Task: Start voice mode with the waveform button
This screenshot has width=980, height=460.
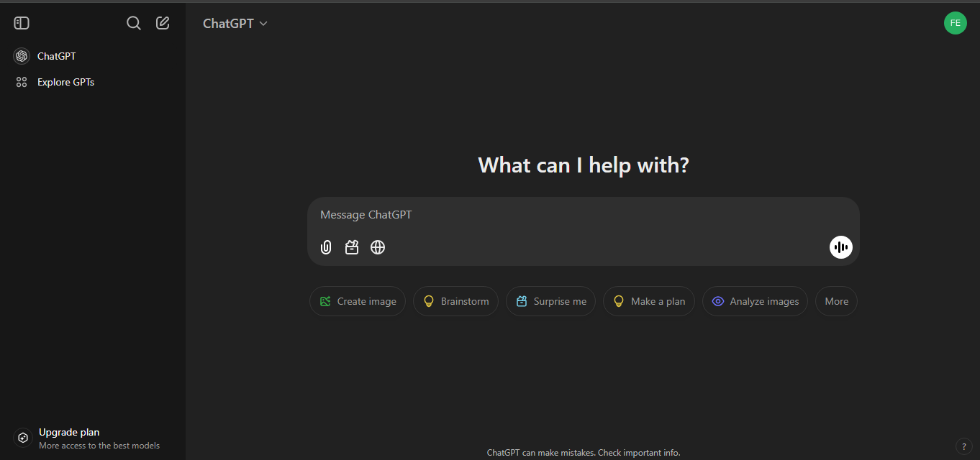Action: [840, 247]
